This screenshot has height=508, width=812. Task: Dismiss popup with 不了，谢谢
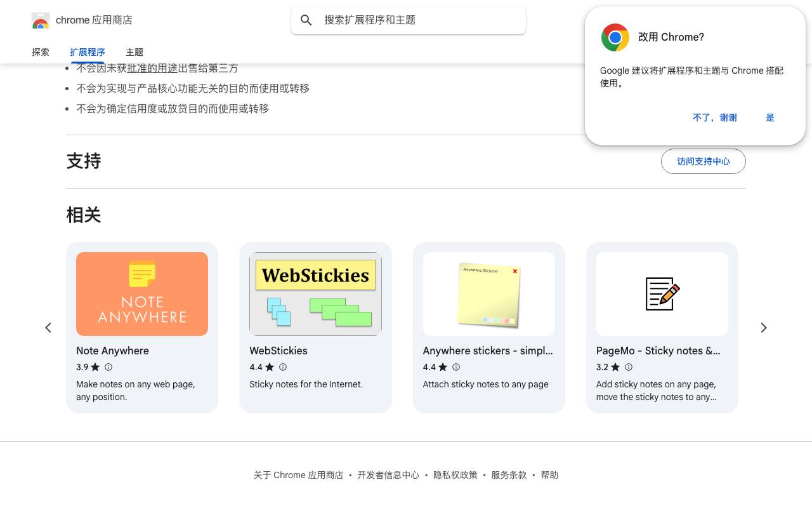pos(715,117)
